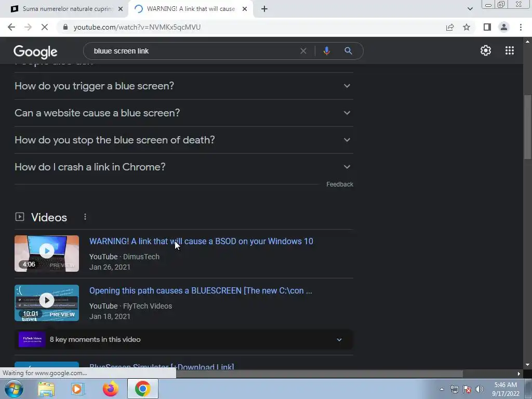Open a new tab with plus button
Image resolution: width=532 pixels, height=399 pixels.
[x=264, y=9]
